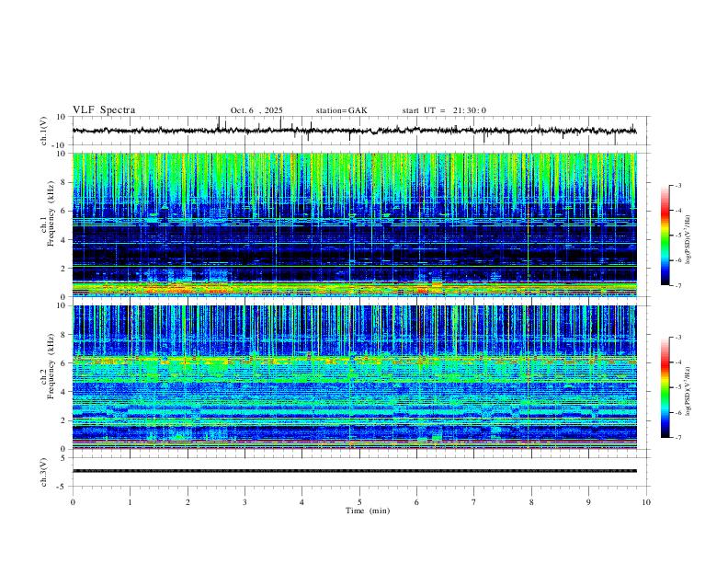Screen dimensions: 728x563
Task: Click the "start UT = 21:30:0" header text
Action: 444,110
